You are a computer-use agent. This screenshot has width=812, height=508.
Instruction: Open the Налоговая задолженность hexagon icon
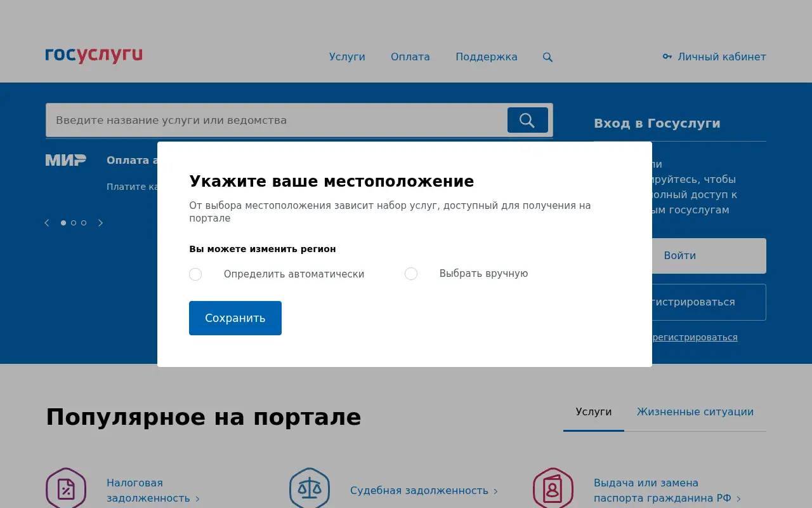[x=66, y=488]
